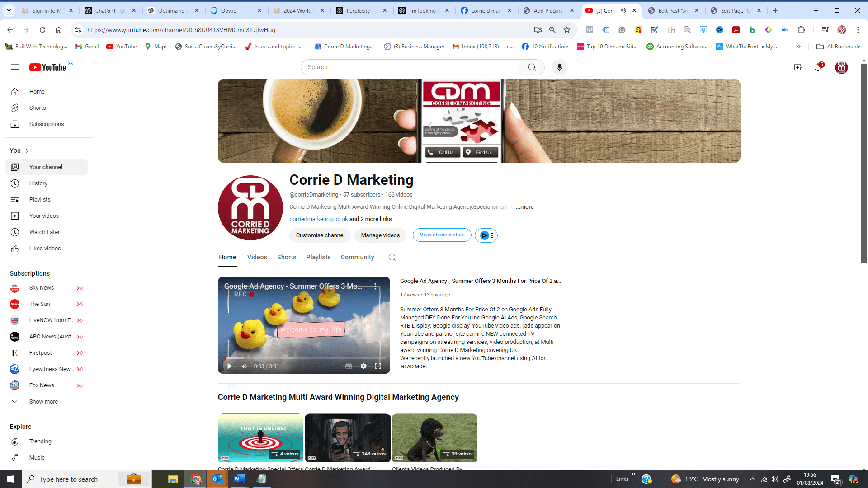Open Watch Later list

click(46, 232)
